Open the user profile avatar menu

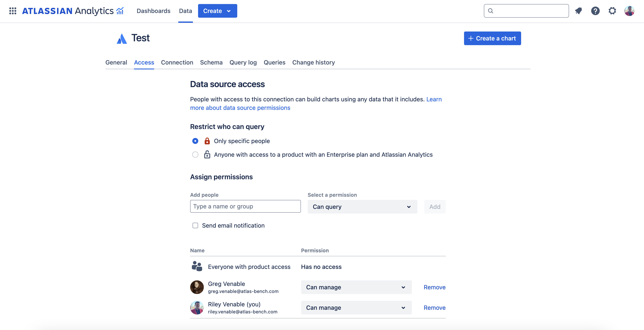click(629, 11)
